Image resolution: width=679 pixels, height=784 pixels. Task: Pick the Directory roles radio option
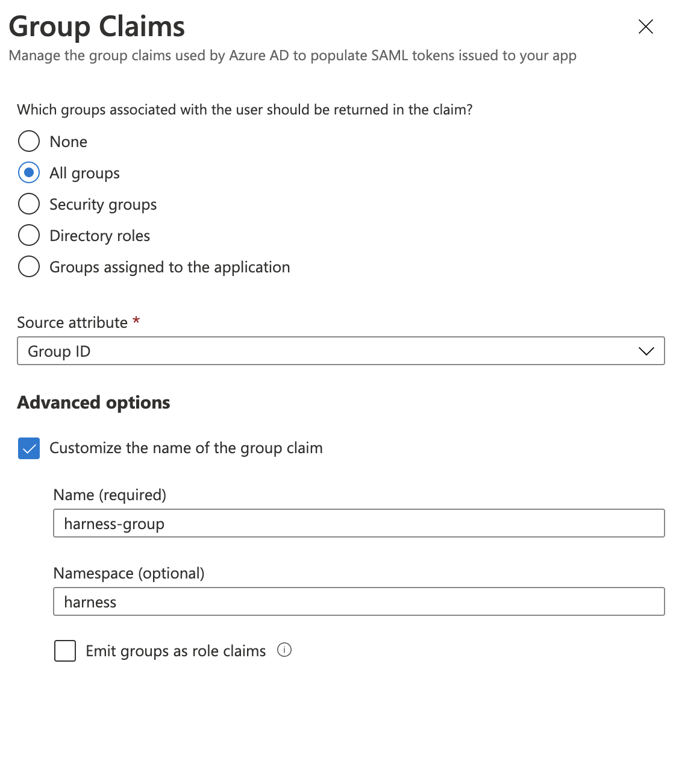(x=29, y=236)
